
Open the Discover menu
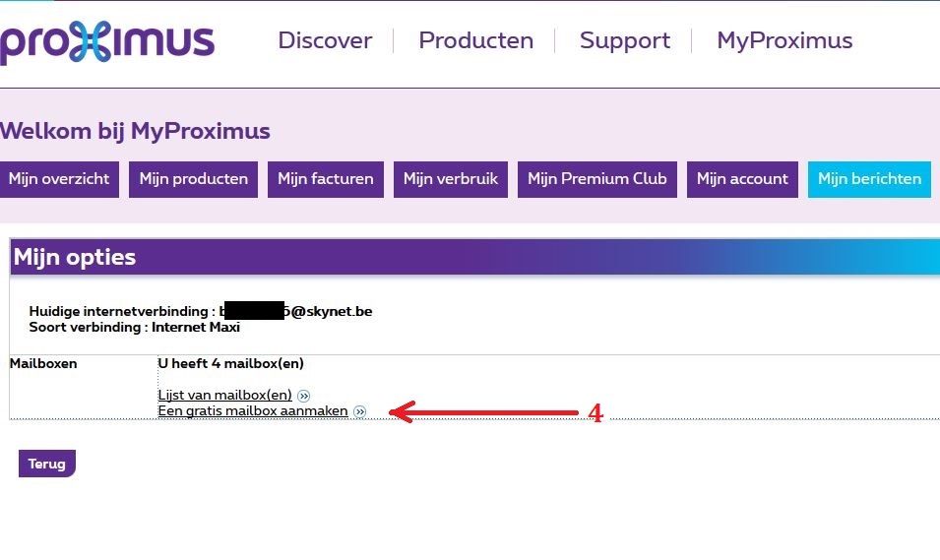point(325,41)
